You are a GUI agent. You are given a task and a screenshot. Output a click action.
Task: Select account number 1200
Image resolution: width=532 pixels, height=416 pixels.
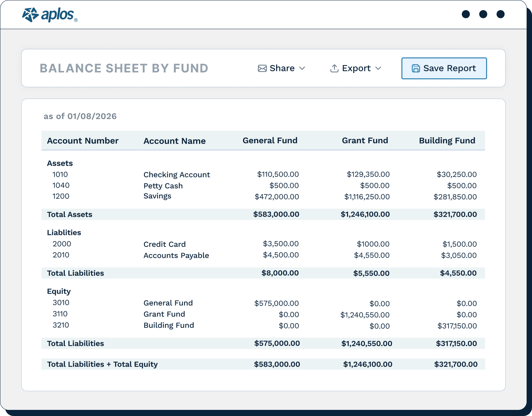61,196
